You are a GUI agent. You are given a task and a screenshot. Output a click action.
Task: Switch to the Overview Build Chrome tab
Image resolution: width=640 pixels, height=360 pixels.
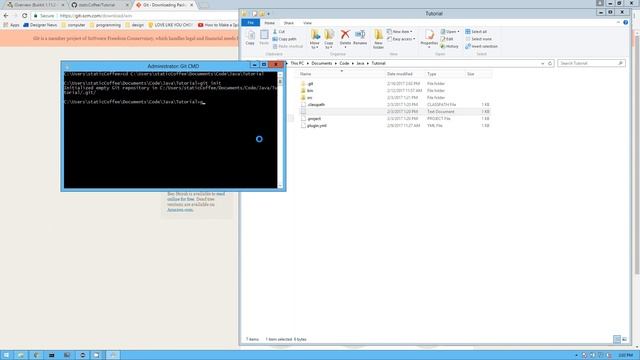35,5
